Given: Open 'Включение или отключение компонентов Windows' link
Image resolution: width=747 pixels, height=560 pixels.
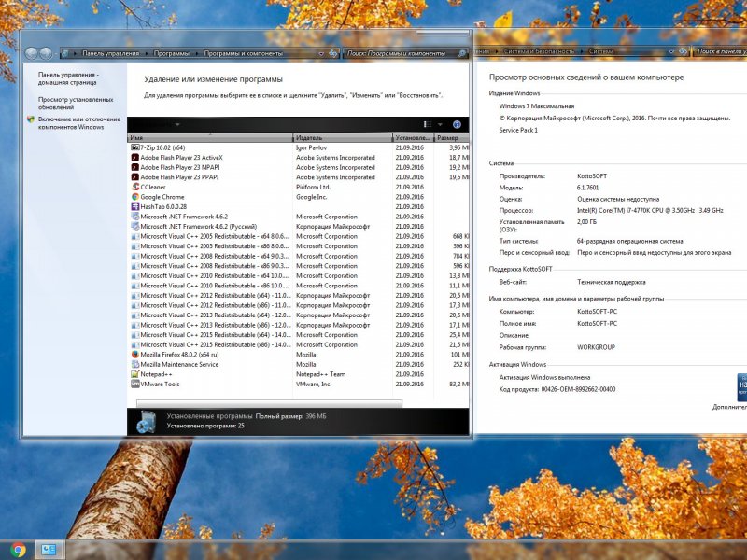Looking at the screenshot, I should 79,123.
